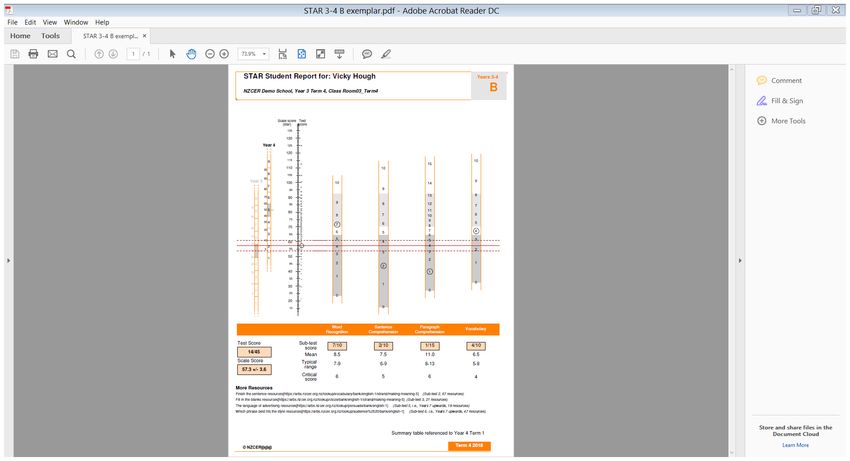Choose the Selection arrow tool
The image size is (850, 461).
click(172, 54)
